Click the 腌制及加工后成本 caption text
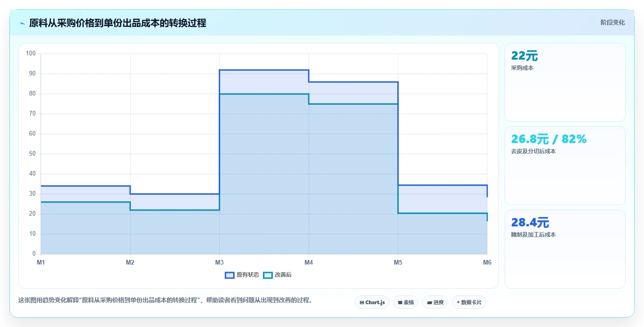644x327 pixels. pyautogui.click(x=533, y=235)
